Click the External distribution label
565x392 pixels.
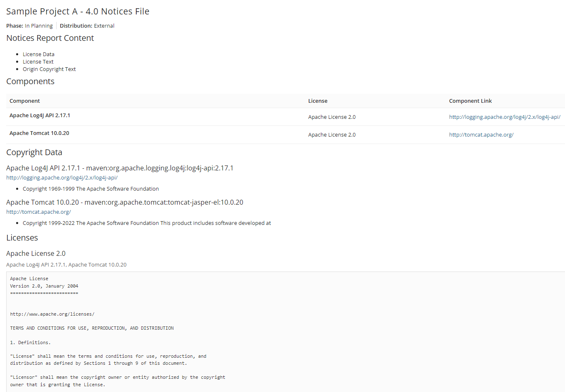pyautogui.click(x=104, y=26)
